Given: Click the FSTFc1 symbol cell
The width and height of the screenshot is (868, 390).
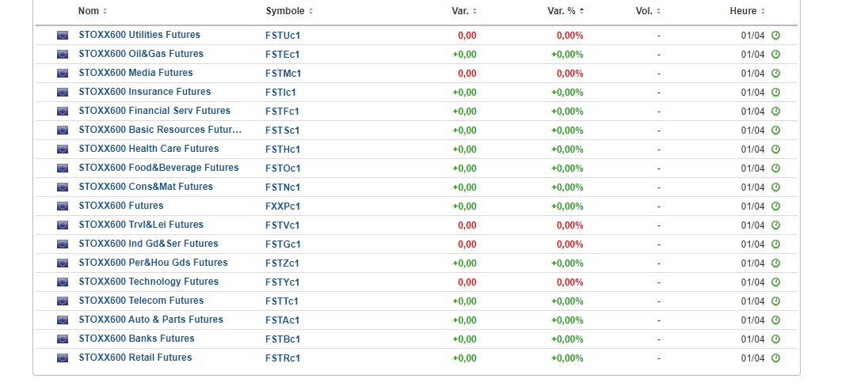Looking at the screenshot, I should [283, 112].
